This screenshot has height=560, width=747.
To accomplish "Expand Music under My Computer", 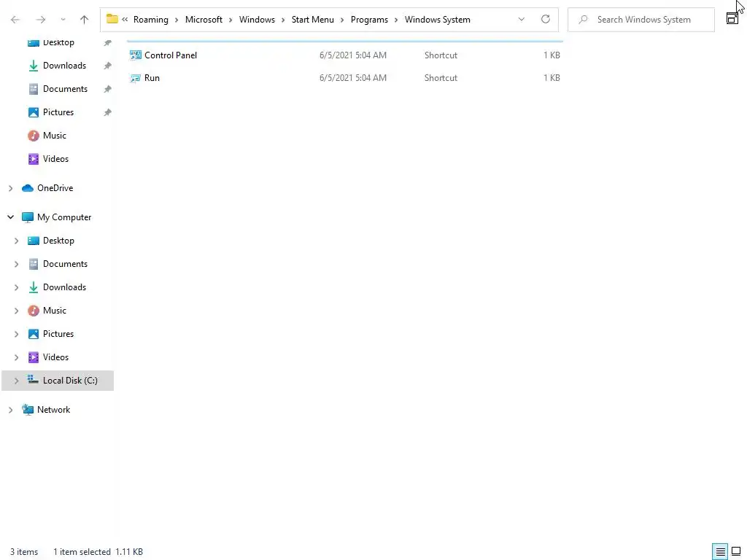I will (16, 311).
